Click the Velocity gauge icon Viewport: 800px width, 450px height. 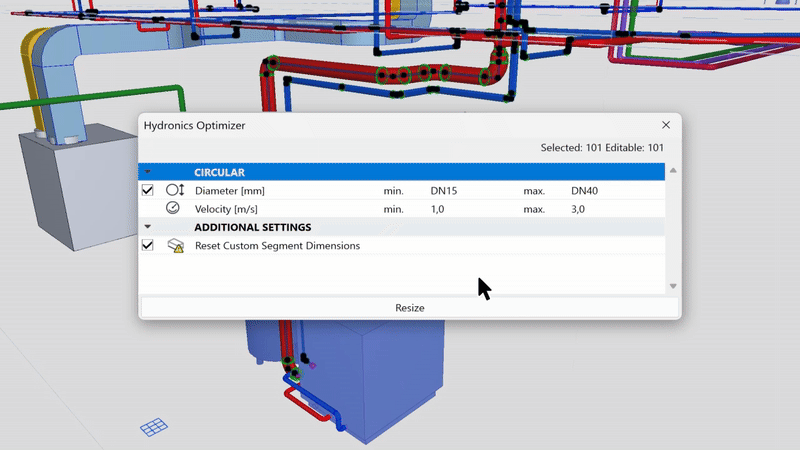coord(173,208)
